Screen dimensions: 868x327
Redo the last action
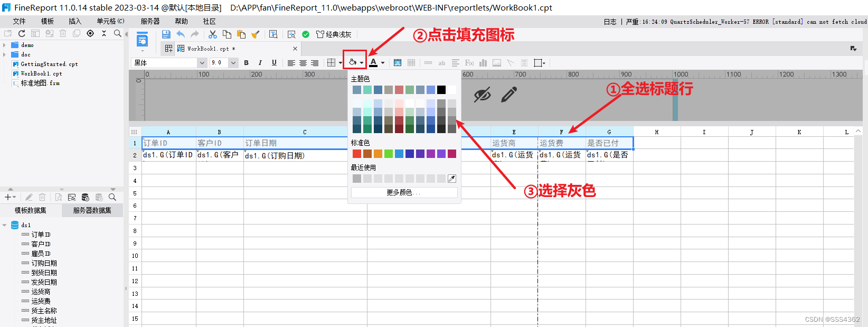point(195,34)
